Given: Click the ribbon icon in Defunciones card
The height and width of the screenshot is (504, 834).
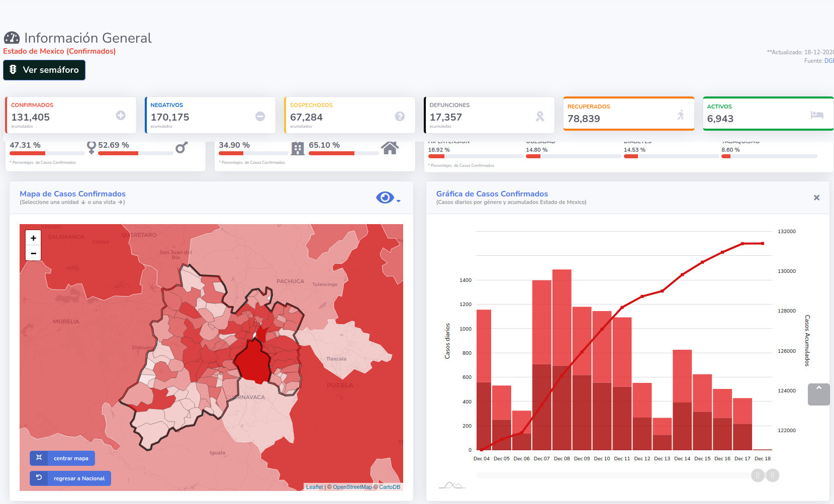Looking at the screenshot, I should point(540,116).
